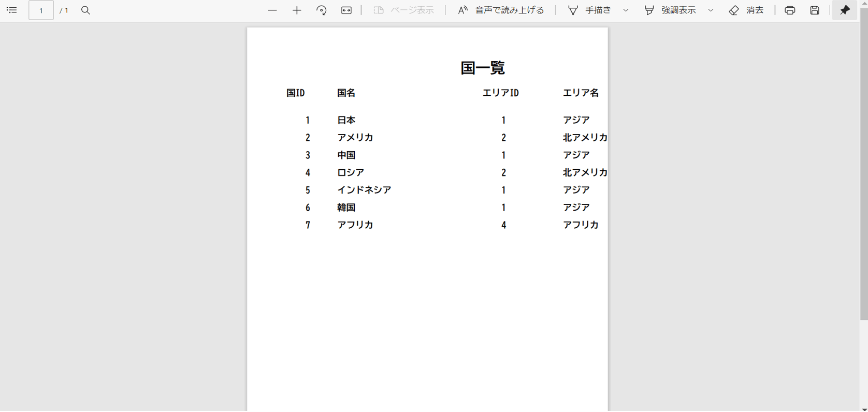Open the find search magnifier
This screenshot has height=412, width=868.
86,10
